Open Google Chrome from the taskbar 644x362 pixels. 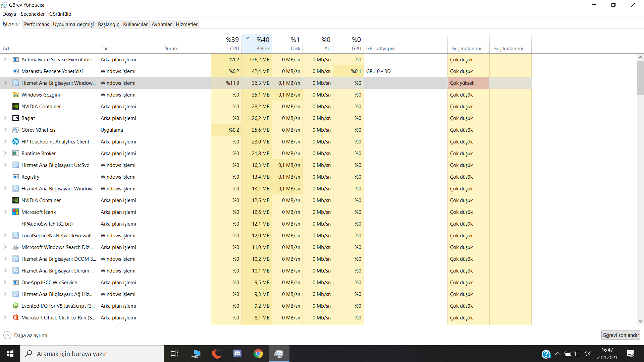click(x=258, y=354)
